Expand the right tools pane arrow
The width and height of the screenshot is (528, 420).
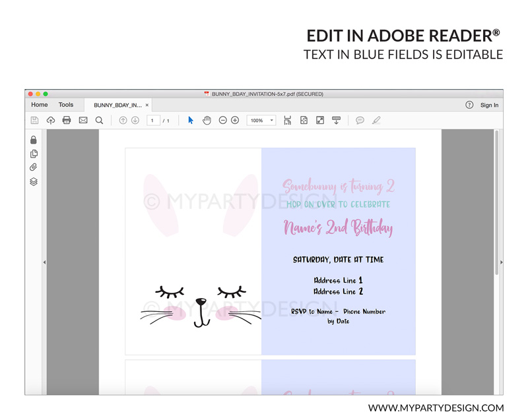click(501, 262)
